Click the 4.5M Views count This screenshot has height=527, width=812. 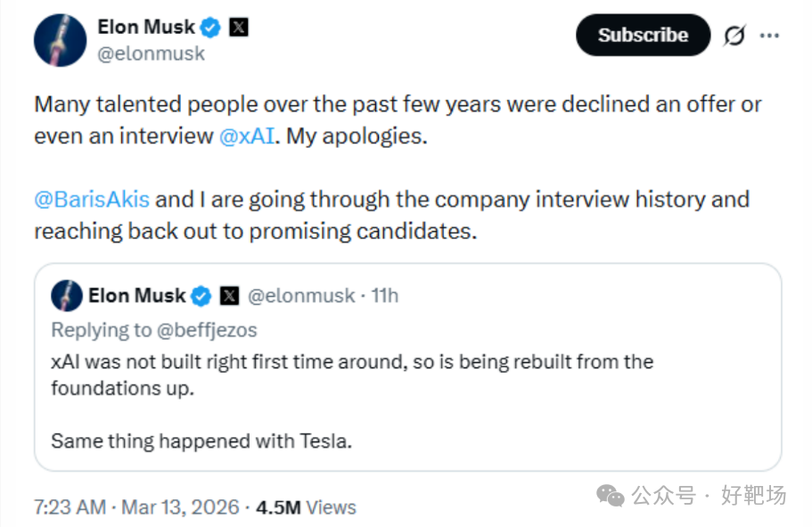tap(306, 507)
